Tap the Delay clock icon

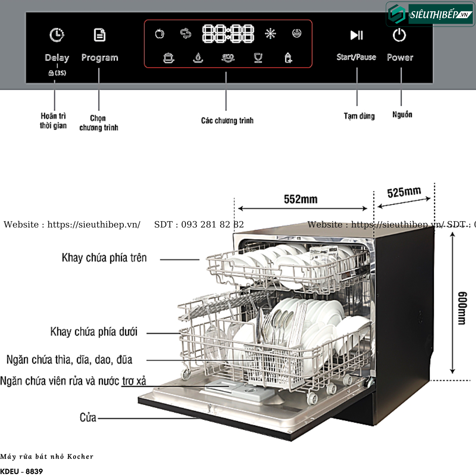[x=57, y=35]
